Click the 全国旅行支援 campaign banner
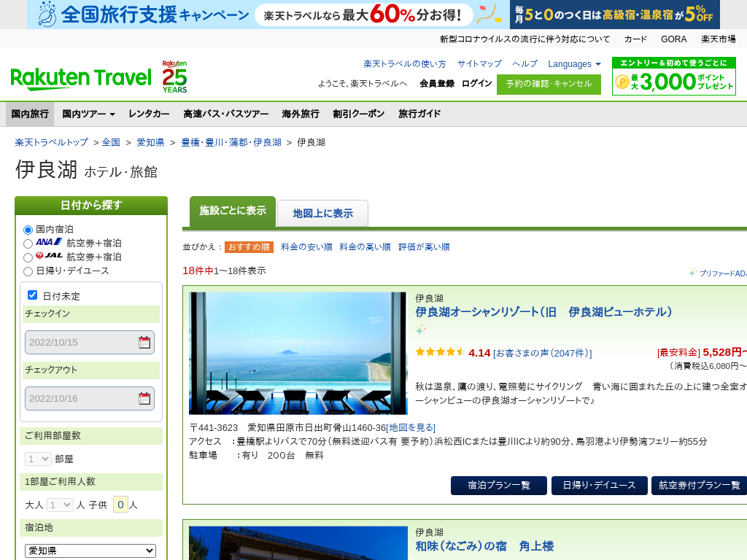Image resolution: width=747 pixels, height=560 pixels. coord(268,15)
